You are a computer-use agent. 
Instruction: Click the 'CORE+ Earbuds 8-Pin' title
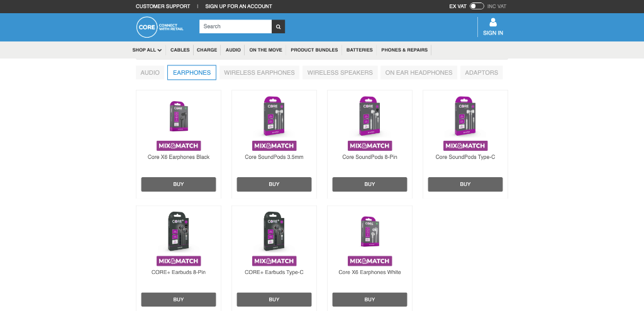pos(179,273)
